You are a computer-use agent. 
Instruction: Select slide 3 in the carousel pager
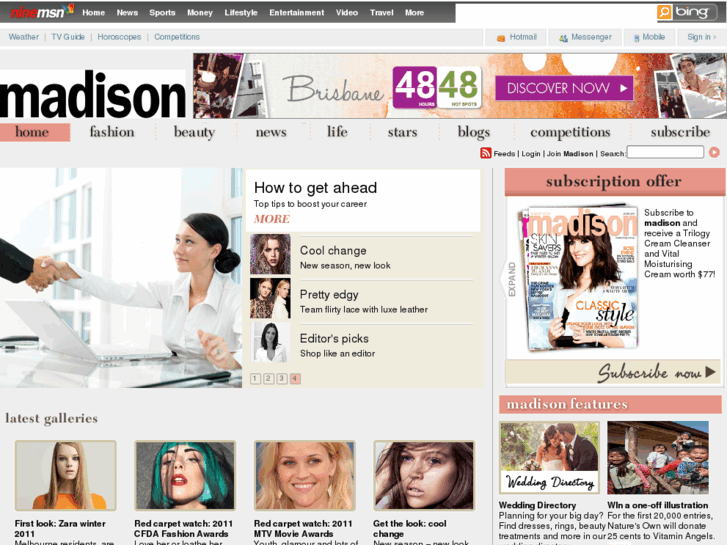click(x=282, y=378)
